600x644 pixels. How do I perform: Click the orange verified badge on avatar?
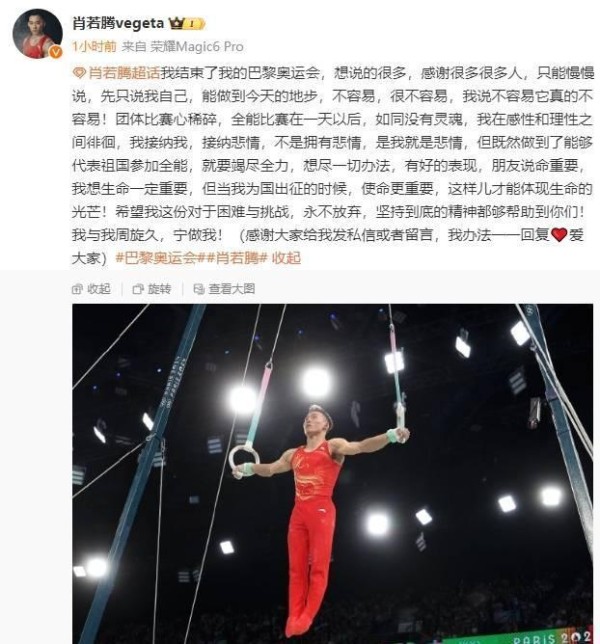pyautogui.click(x=56, y=52)
